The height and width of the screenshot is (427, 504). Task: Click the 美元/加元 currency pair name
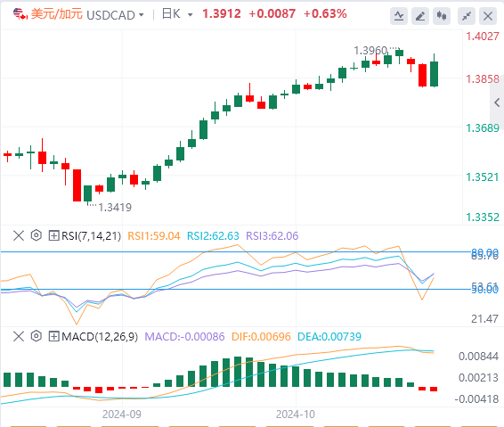pos(57,14)
